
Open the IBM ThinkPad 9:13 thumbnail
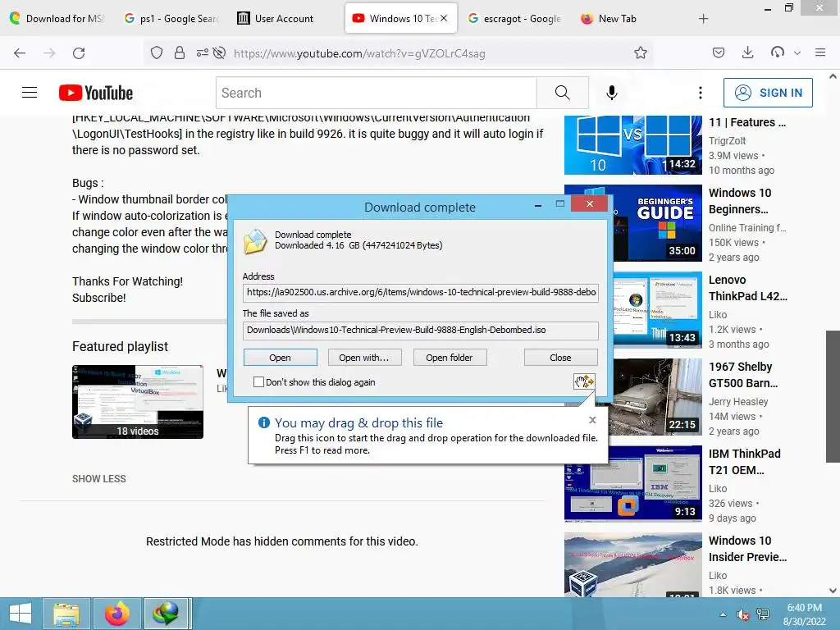coord(632,484)
